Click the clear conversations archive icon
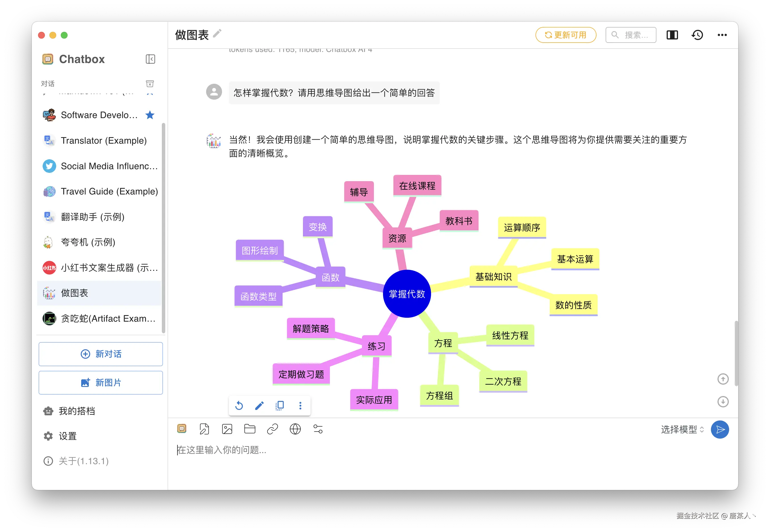This screenshot has width=770, height=532. point(150,84)
